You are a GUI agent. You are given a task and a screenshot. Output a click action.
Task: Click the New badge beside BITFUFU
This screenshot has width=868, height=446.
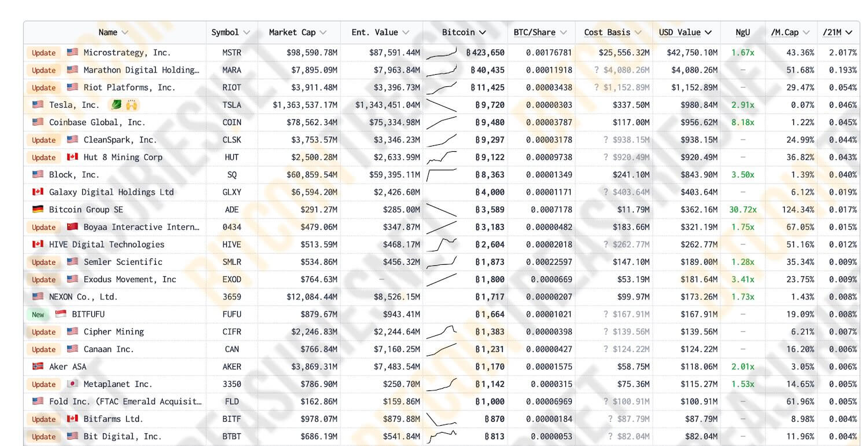(x=38, y=315)
